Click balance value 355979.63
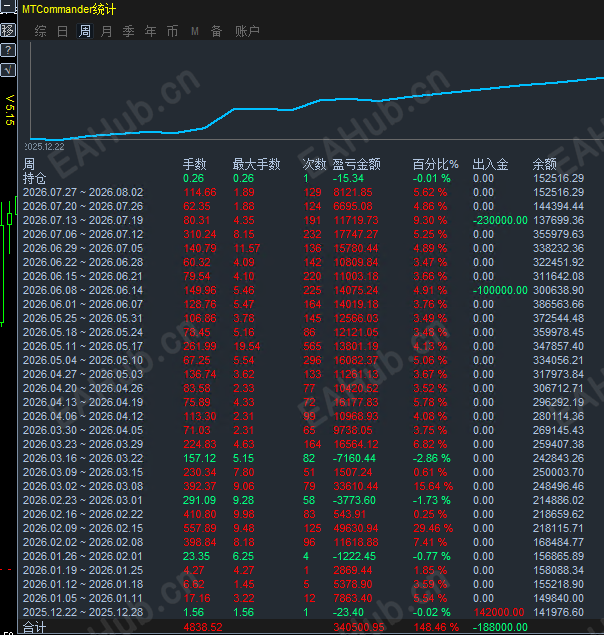The height and width of the screenshot is (635, 604). coord(559,234)
